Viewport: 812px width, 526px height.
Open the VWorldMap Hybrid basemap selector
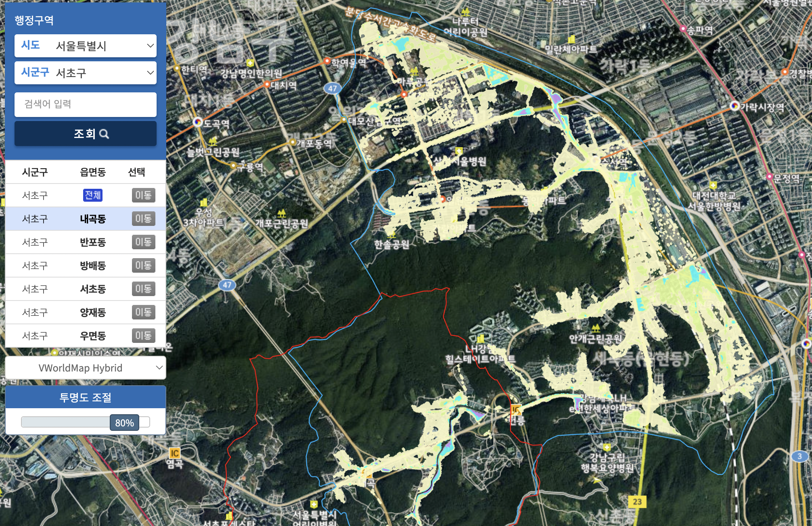[86, 367]
